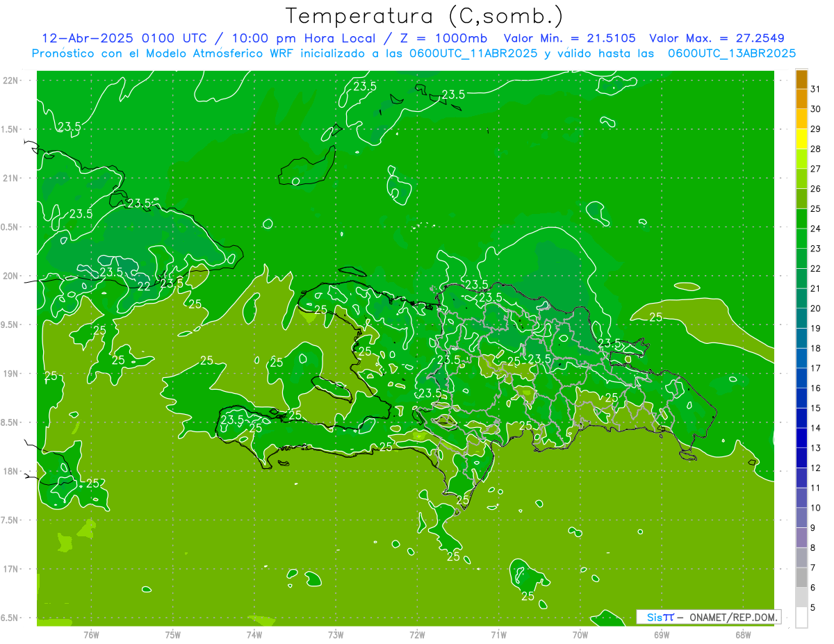Screen dimensions: 834x644
Task: Click colorbar label 28
Action: click(816, 149)
